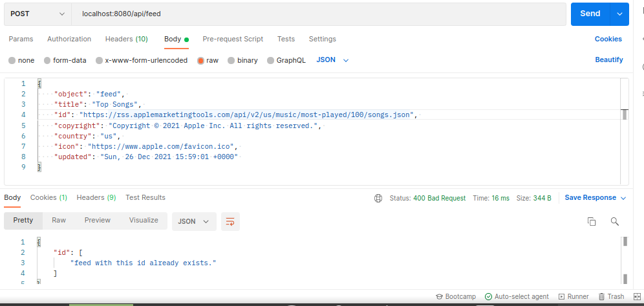Open the Headers (10) request tab
This screenshot has width=644, height=306.
[127, 39]
